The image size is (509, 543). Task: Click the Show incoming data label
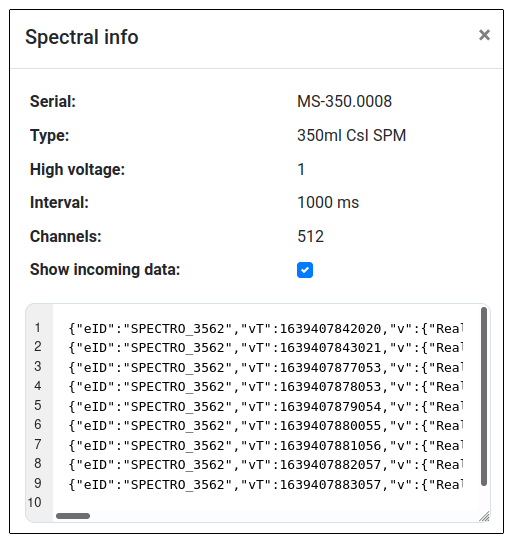point(105,269)
